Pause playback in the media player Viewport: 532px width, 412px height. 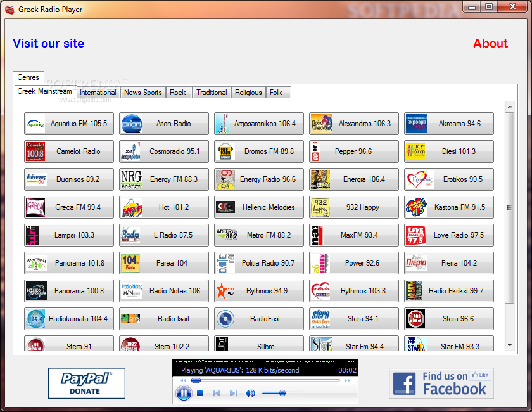point(184,394)
